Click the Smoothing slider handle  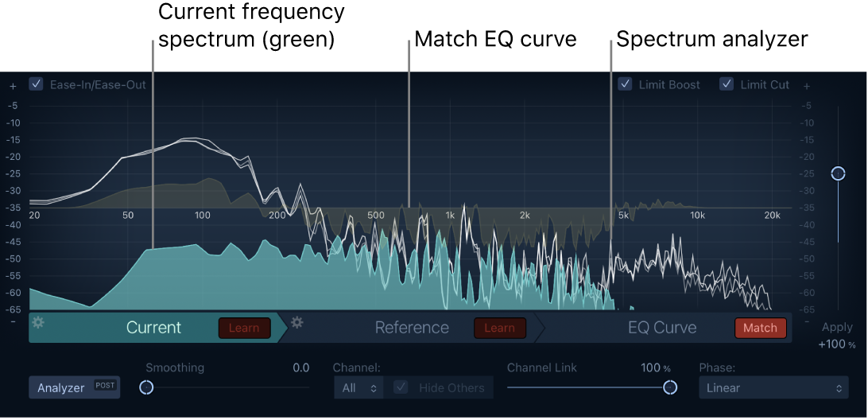pyautogui.click(x=146, y=387)
